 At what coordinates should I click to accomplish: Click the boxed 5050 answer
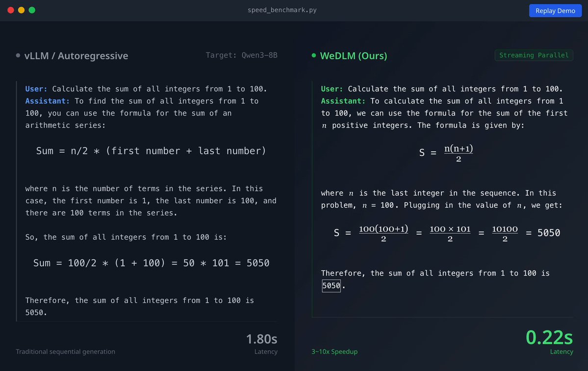click(x=331, y=286)
